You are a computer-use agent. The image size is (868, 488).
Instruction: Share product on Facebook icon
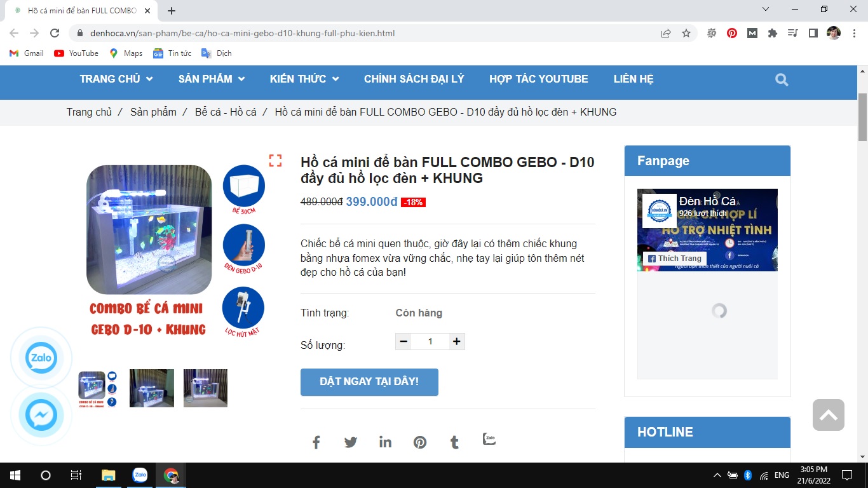point(316,442)
